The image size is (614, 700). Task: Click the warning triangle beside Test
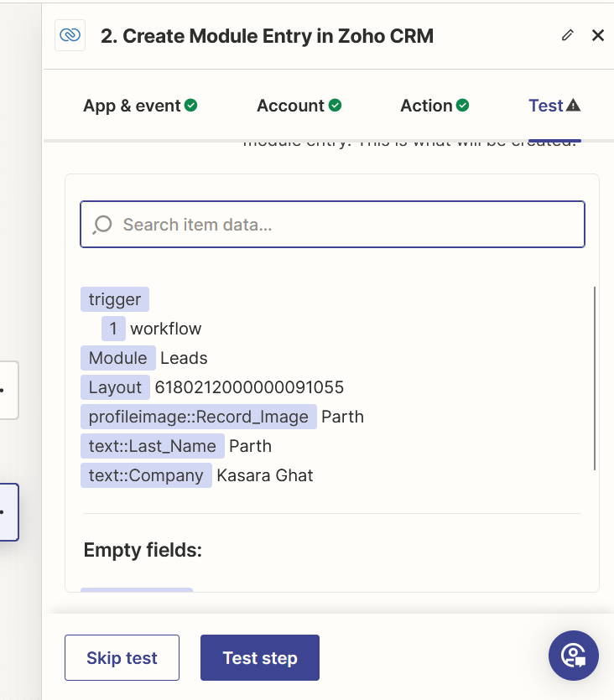[574, 106]
